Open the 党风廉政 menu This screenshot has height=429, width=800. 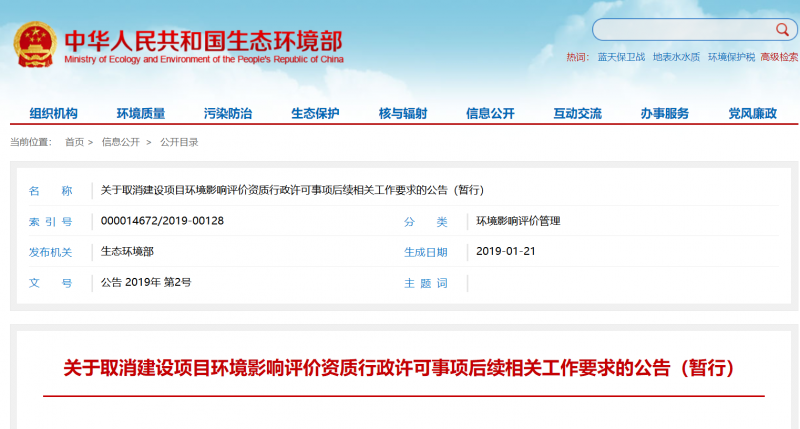tap(753, 113)
